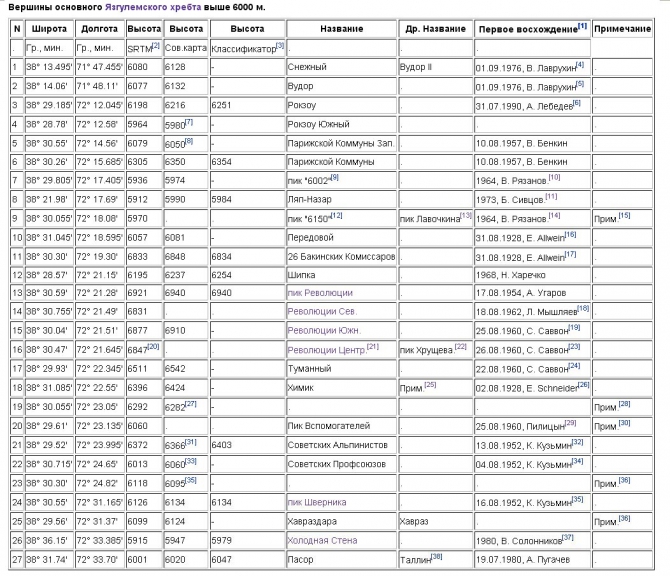Click footnote 6 after А. Лебедев
The image size is (670, 576).
tap(577, 102)
